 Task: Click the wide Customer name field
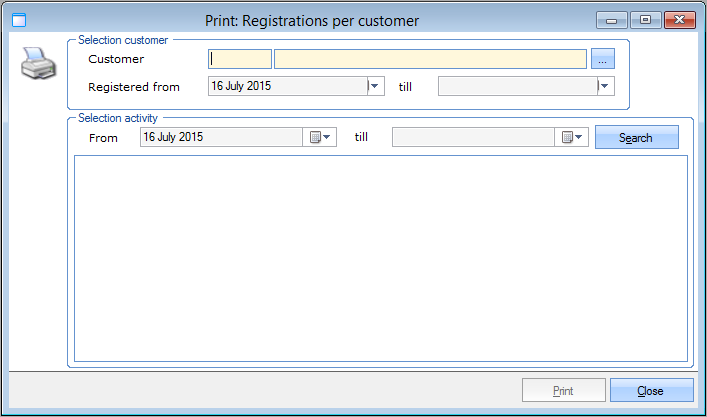(430, 59)
